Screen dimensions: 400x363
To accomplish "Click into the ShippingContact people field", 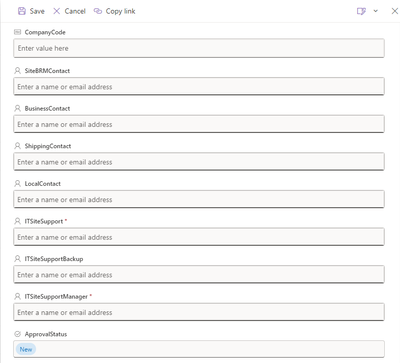I will (x=199, y=162).
